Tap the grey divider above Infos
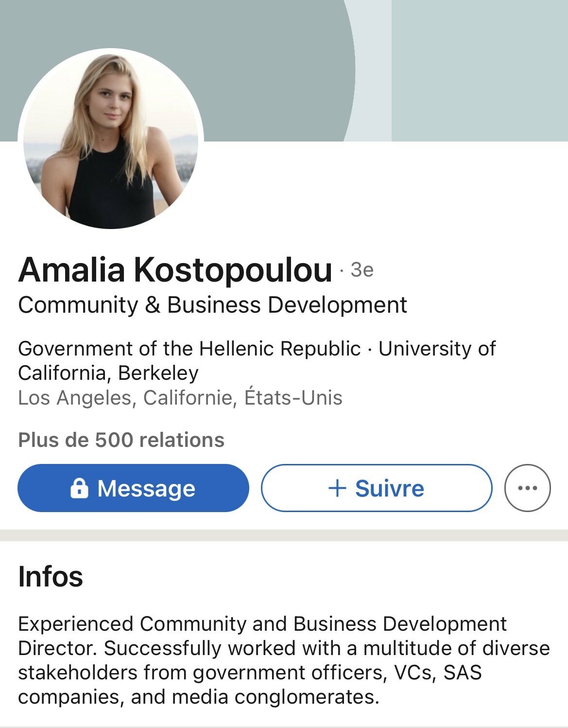This screenshot has height=728, width=568. point(284,535)
